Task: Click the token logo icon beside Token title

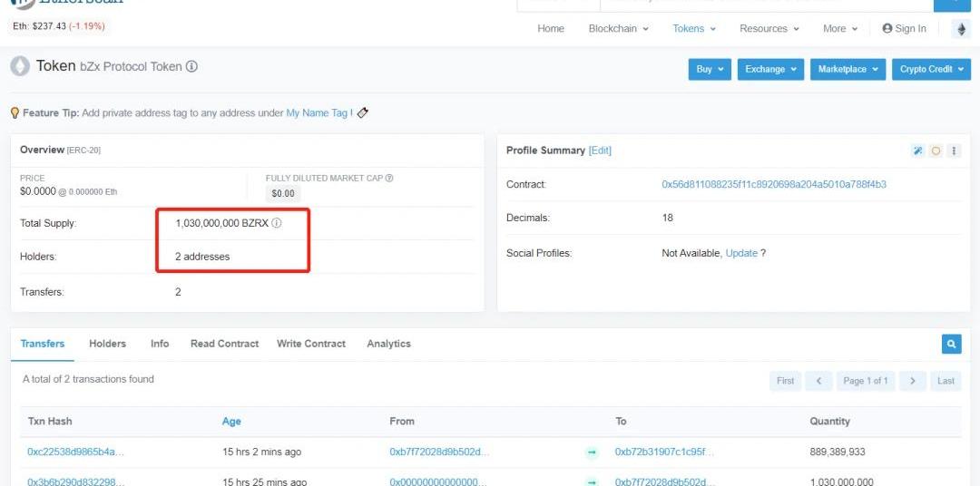Action: (20, 67)
